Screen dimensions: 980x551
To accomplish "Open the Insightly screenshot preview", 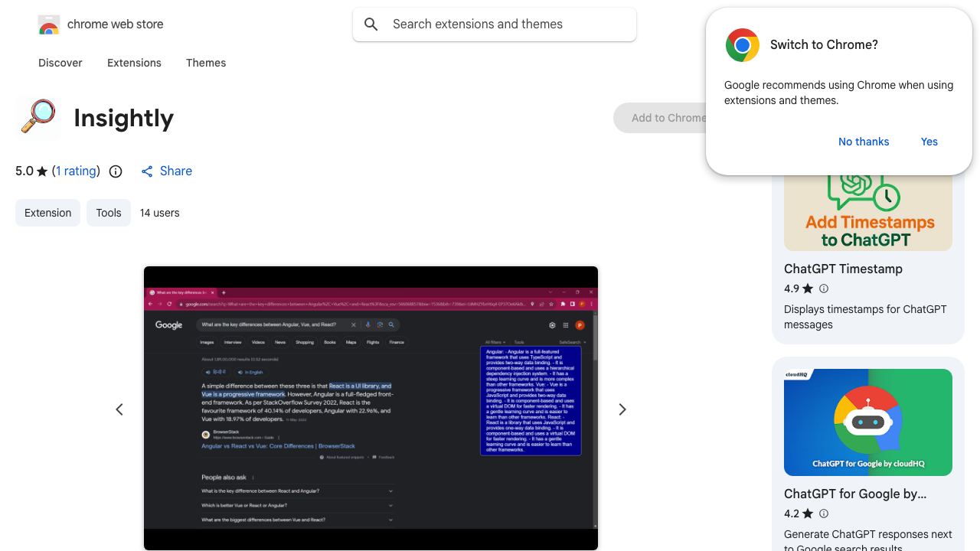I will tap(371, 408).
